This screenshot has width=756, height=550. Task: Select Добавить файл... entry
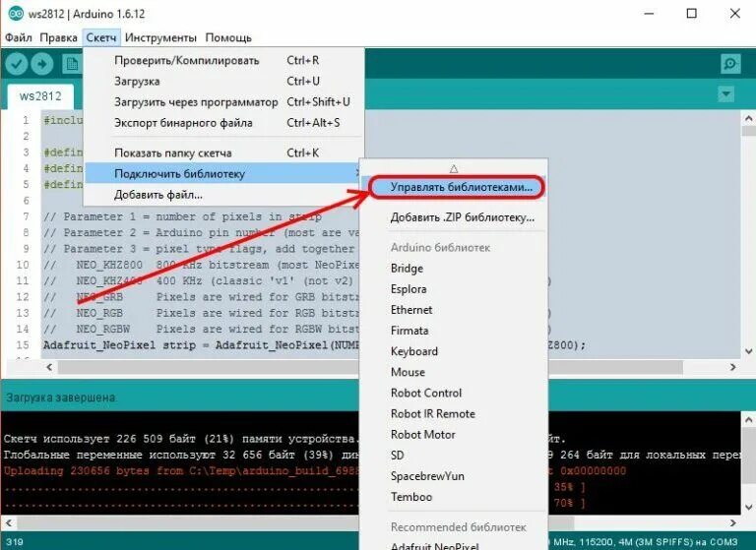(224, 195)
